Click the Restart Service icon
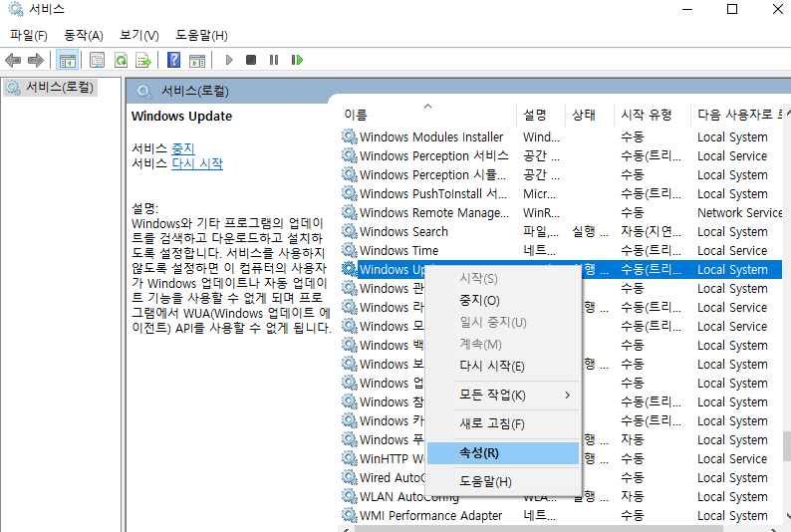This screenshot has height=532, width=791. 297,60
